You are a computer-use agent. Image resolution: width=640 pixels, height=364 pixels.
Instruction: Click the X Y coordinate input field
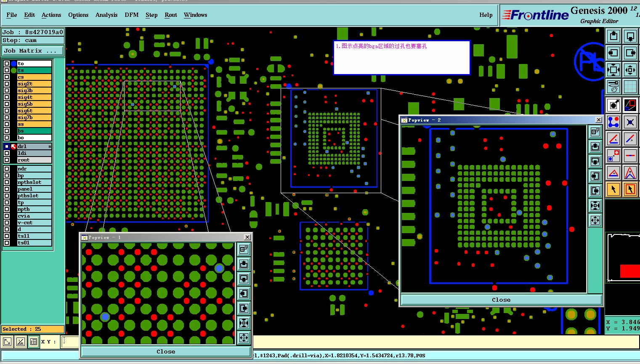pos(70,342)
